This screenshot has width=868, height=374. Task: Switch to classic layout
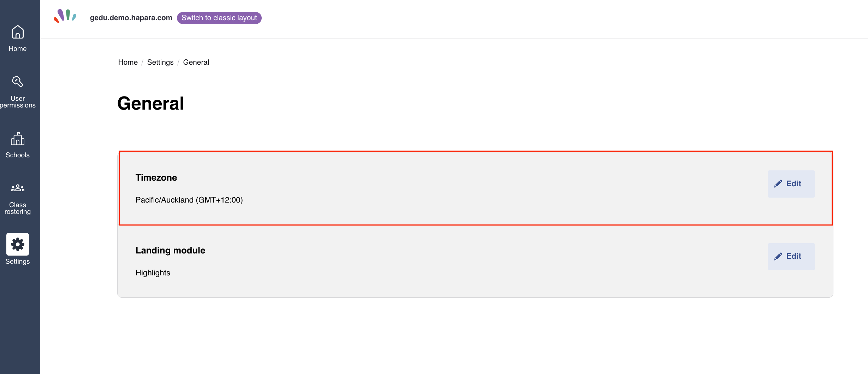click(219, 18)
